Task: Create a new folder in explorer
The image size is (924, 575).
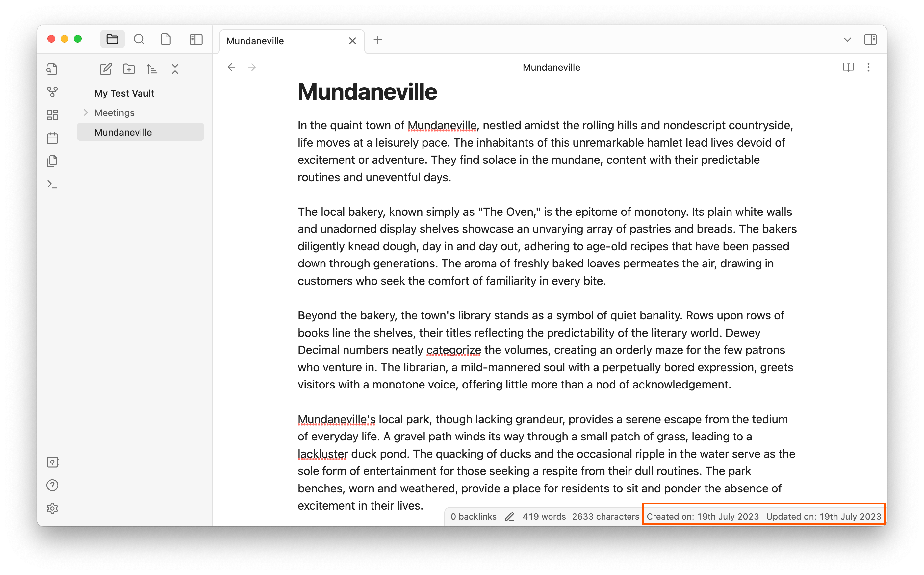Action: pos(129,69)
